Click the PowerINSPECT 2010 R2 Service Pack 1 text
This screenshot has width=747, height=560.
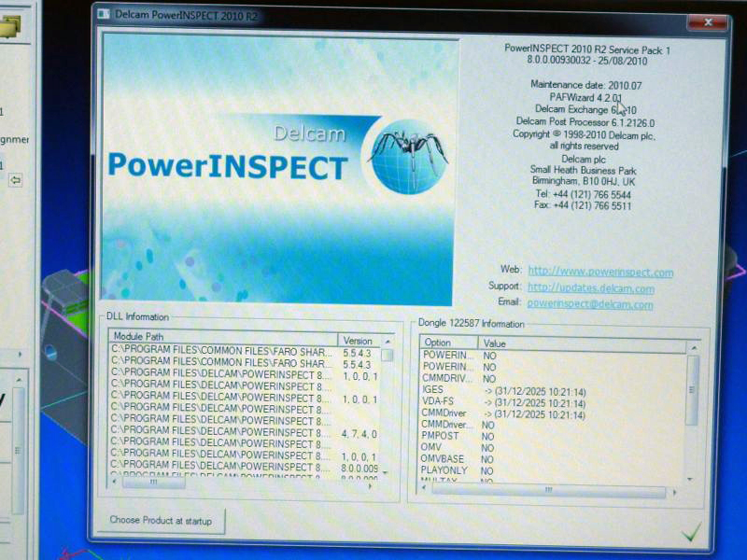pos(587,49)
